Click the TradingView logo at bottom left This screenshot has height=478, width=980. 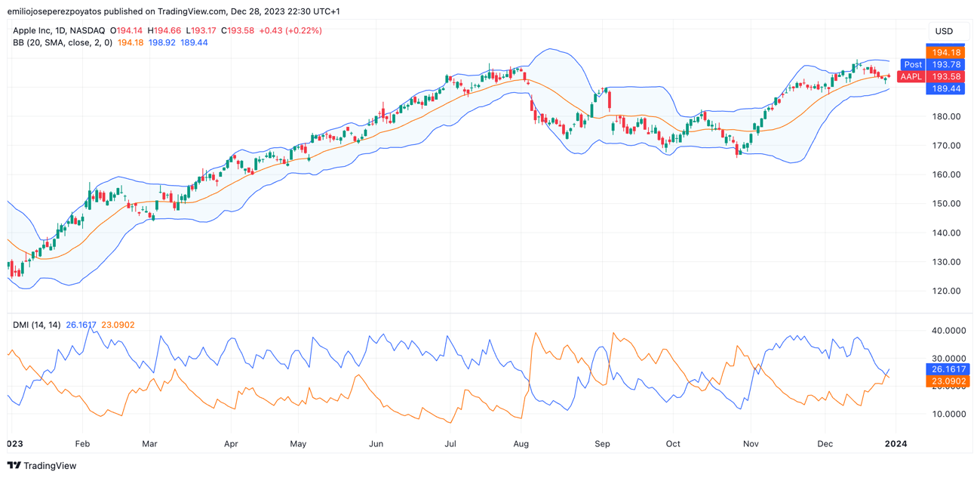point(42,466)
